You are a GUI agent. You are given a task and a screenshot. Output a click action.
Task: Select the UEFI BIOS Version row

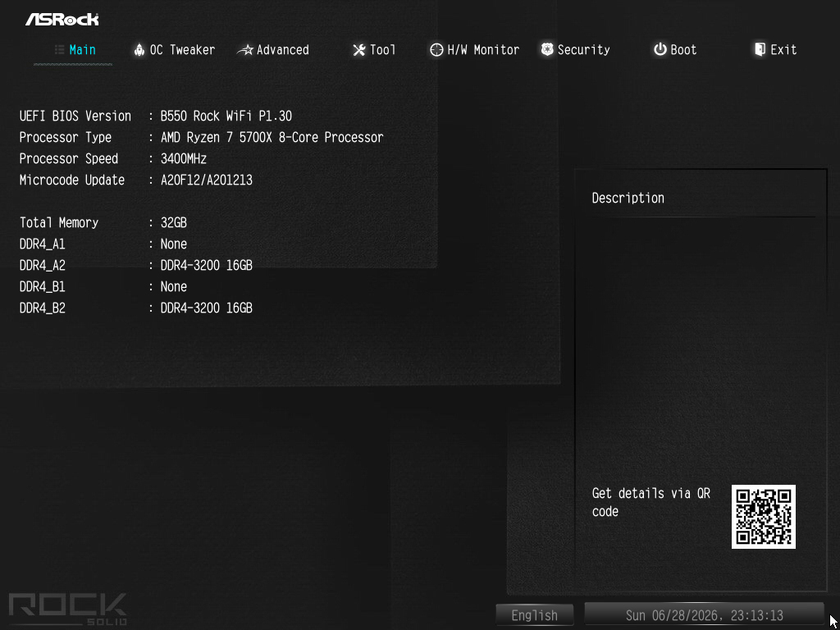(156, 116)
